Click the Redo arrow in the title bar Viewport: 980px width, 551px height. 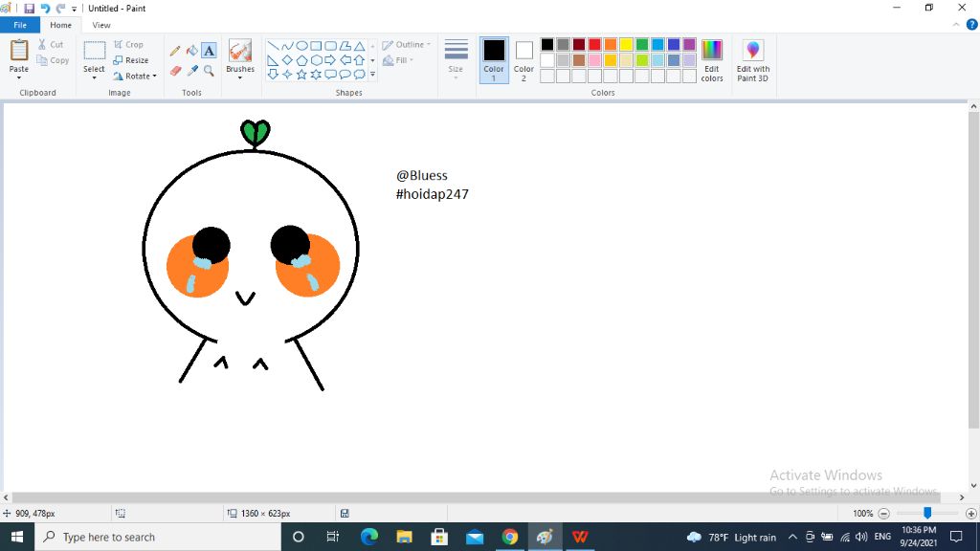pyautogui.click(x=60, y=8)
